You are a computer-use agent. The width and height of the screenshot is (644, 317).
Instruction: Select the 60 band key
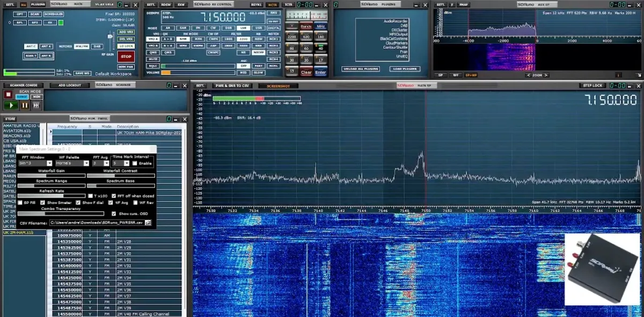point(306,48)
